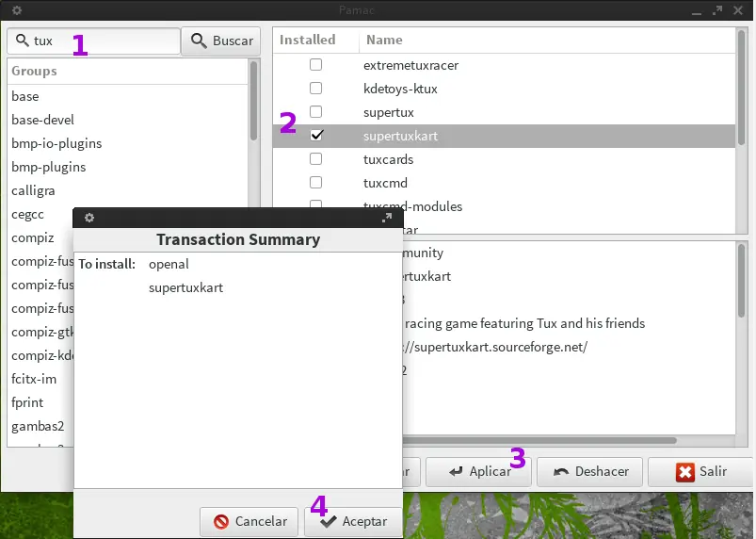Click the details pane horizontal scrollbar
The height and width of the screenshot is (539, 756).
[x=539, y=440]
